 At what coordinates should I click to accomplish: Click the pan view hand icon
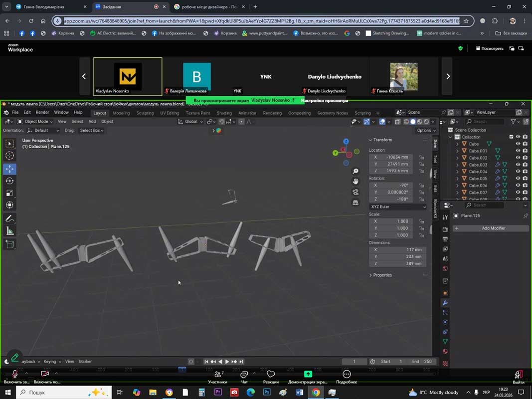click(x=355, y=182)
